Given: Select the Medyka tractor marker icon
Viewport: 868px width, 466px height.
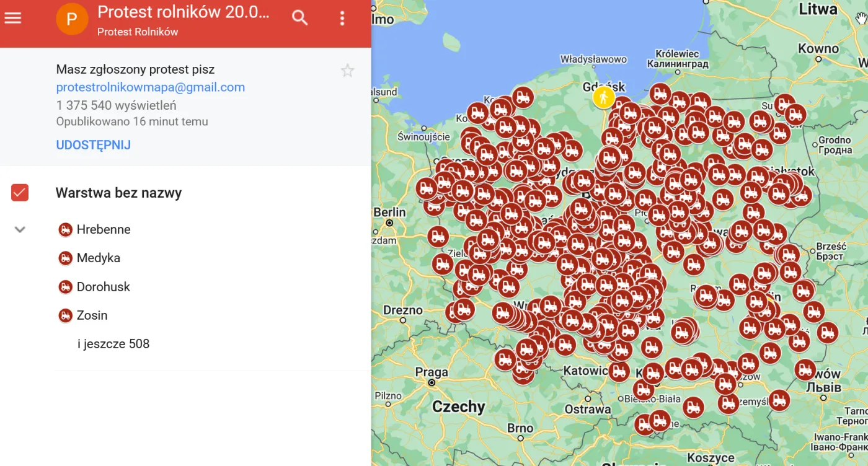Looking at the screenshot, I should click(65, 258).
